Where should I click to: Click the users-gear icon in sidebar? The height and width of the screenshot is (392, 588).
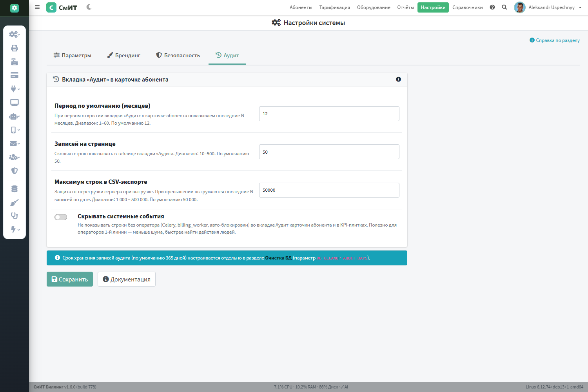pyautogui.click(x=14, y=157)
